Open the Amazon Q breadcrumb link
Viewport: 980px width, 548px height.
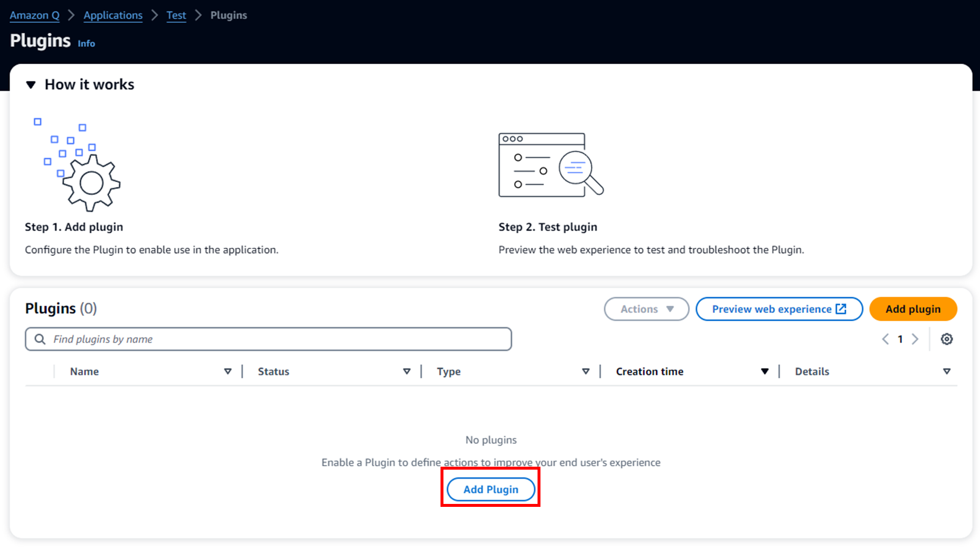34,15
